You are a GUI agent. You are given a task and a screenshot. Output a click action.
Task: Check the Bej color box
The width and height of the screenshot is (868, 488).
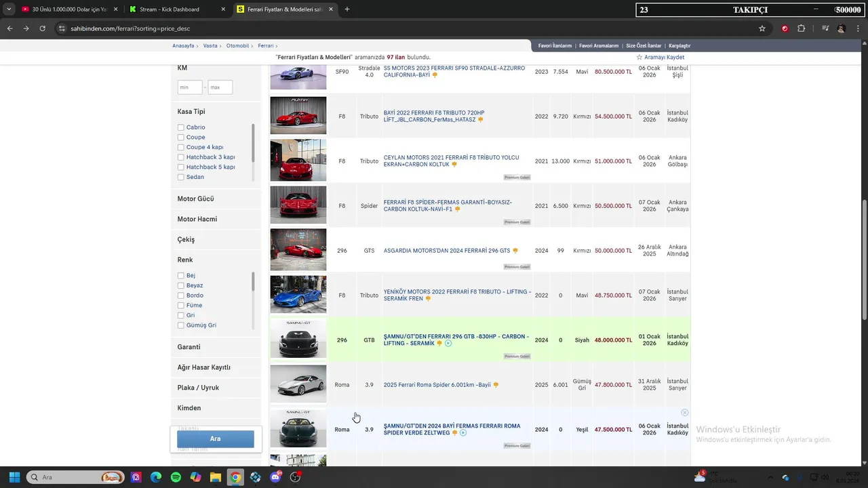[x=181, y=276]
